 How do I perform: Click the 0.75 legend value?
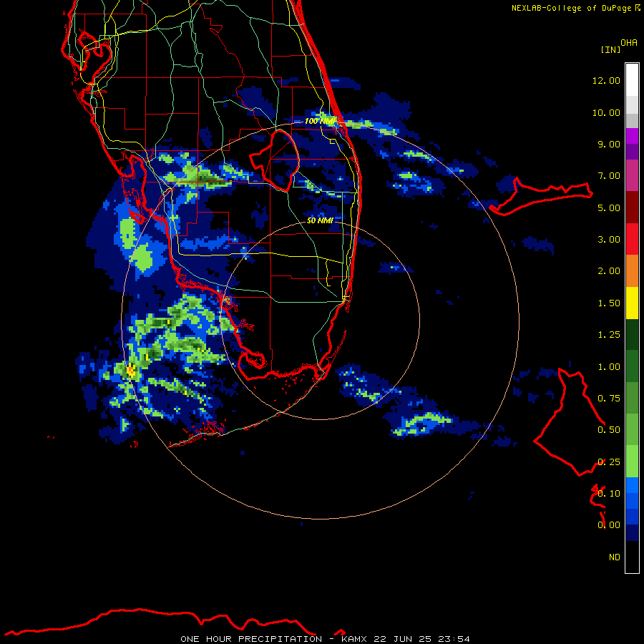tap(609, 399)
